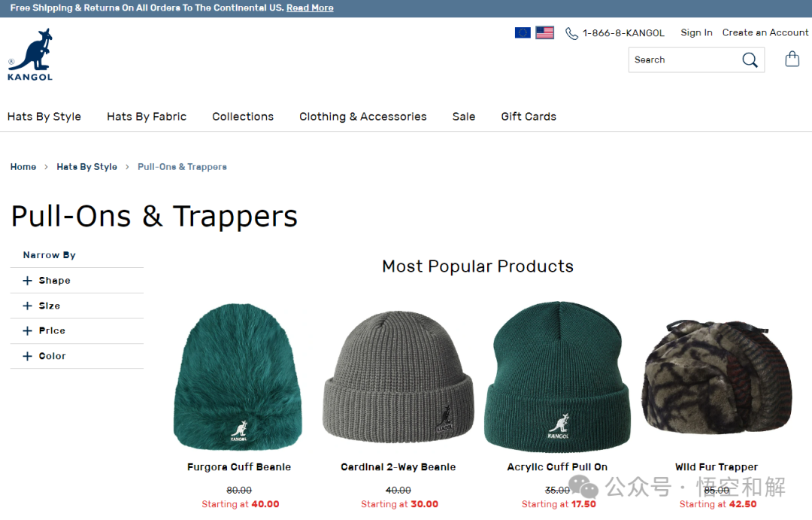Select the United States flag icon
Viewport: 812px width, 520px height.
coord(544,32)
